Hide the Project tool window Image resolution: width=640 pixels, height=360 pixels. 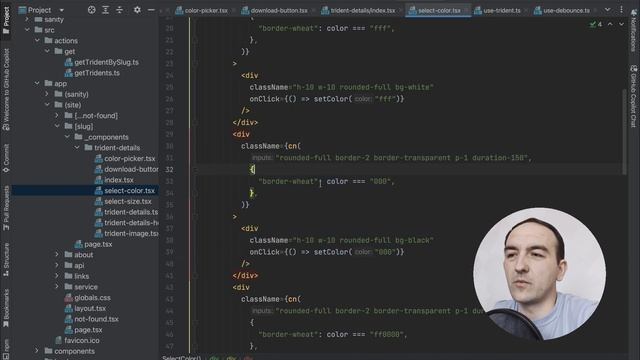[x=151, y=10]
